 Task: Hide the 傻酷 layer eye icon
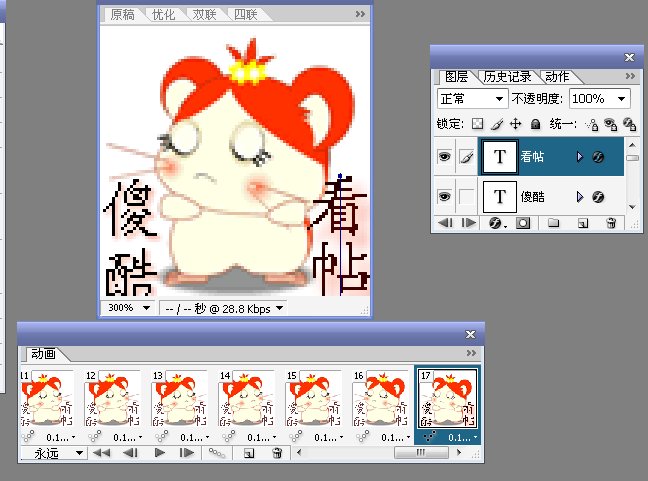point(444,196)
